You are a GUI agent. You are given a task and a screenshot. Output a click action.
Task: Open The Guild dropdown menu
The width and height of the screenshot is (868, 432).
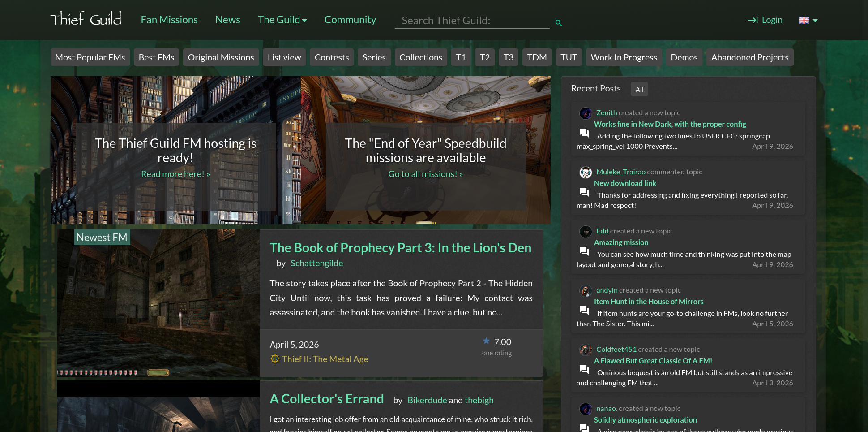[282, 20]
